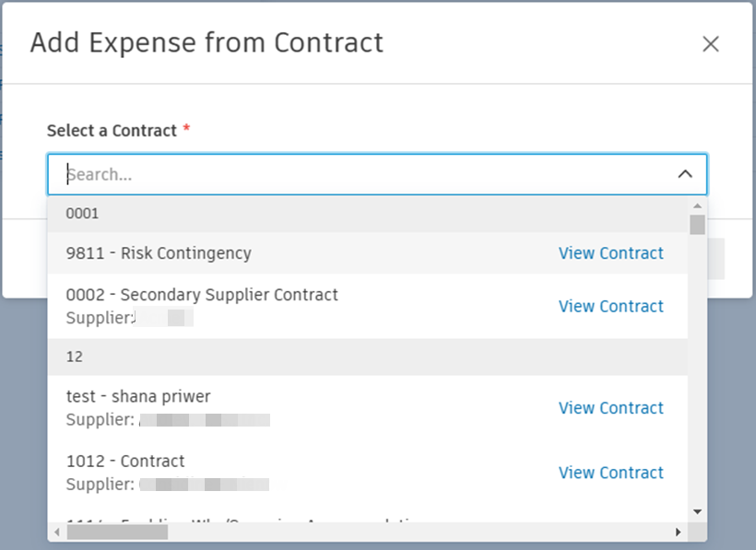Choose 0002 - Secondary Supplier Contract
The height and width of the screenshot is (550, 756).
(x=202, y=296)
